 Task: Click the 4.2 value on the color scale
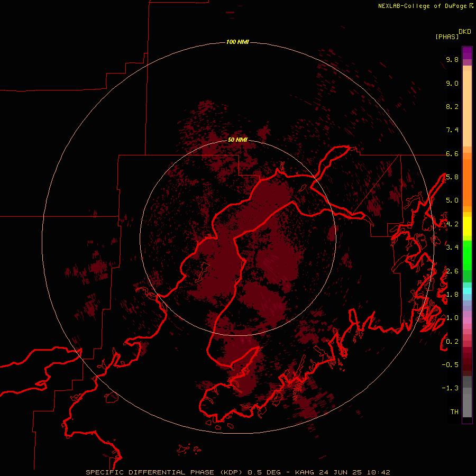coord(452,224)
